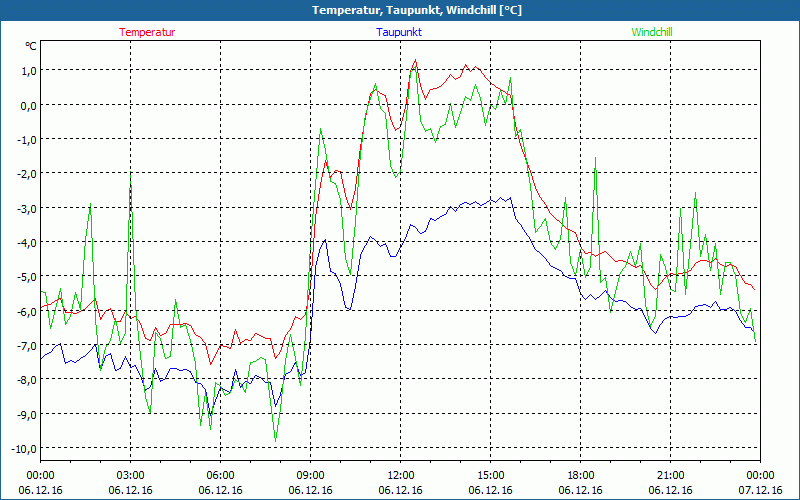The height and width of the screenshot is (500, 800).
Task: Select the -3,0 y-axis value
Action: [28, 209]
